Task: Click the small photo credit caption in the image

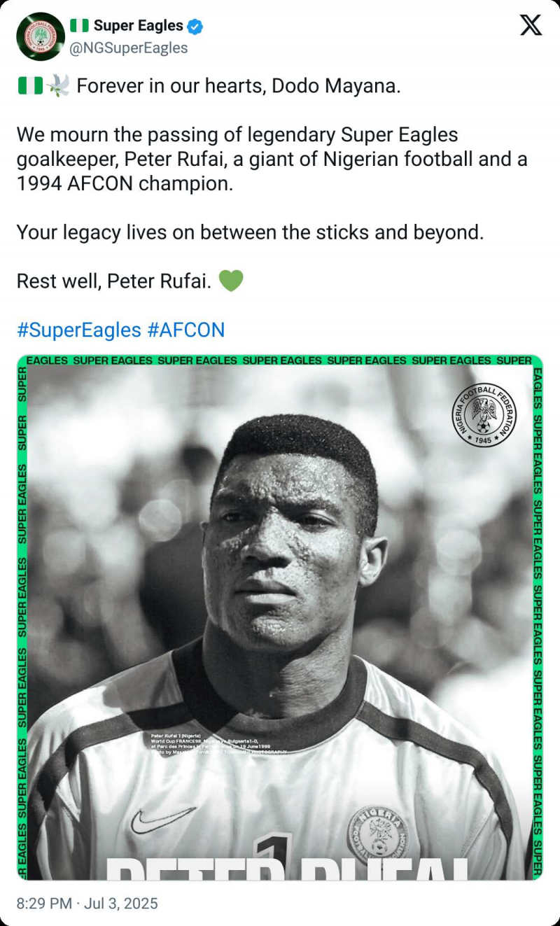Action: click(217, 743)
